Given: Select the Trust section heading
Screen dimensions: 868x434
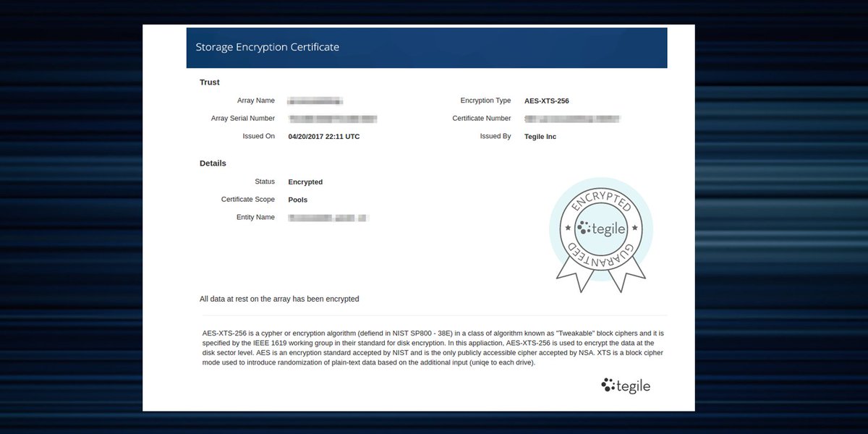Looking at the screenshot, I should click(x=210, y=82).
